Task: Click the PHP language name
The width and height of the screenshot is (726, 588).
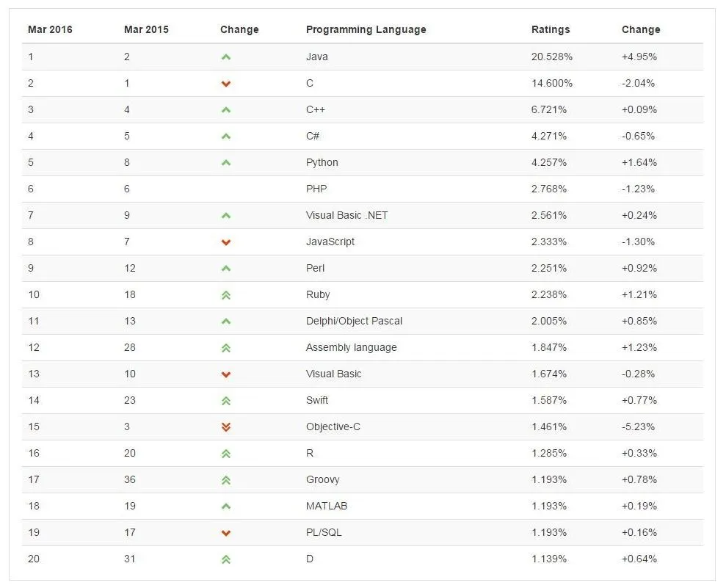Action: [316, 189]
